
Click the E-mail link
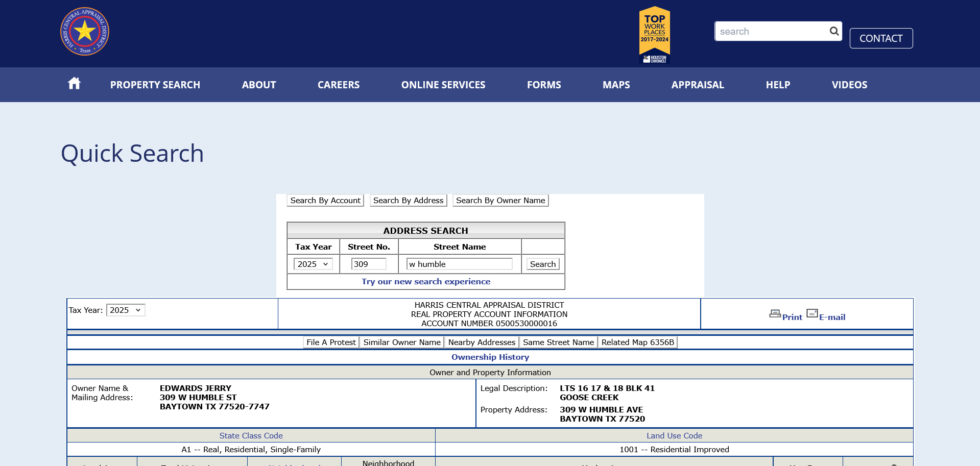(x=832, y=317)
